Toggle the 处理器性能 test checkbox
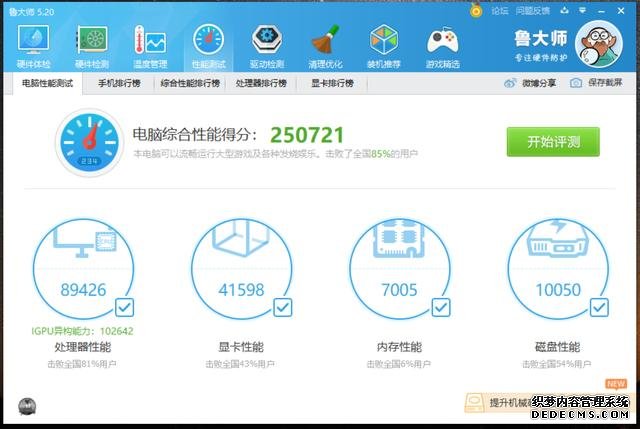 pos(124,307)
